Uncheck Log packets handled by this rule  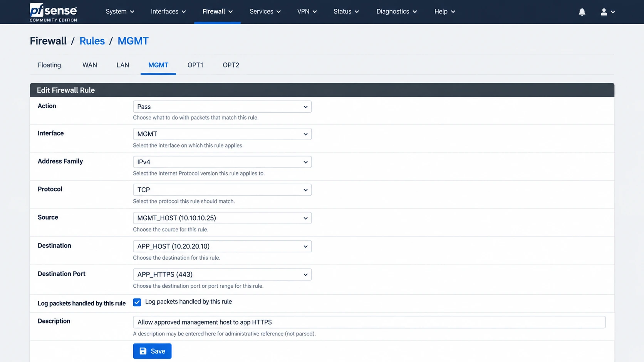[137, 302]
